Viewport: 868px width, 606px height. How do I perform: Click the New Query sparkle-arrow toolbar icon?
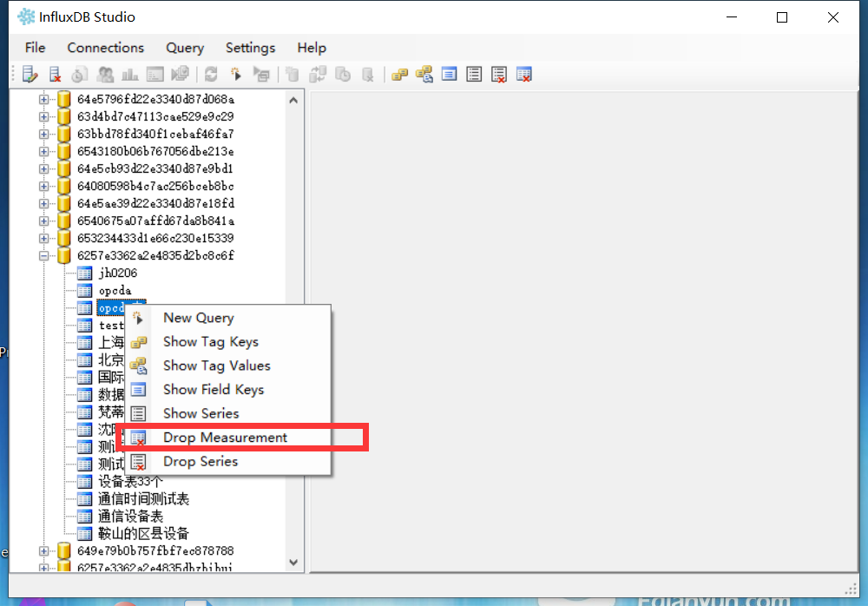click(236, 74)
